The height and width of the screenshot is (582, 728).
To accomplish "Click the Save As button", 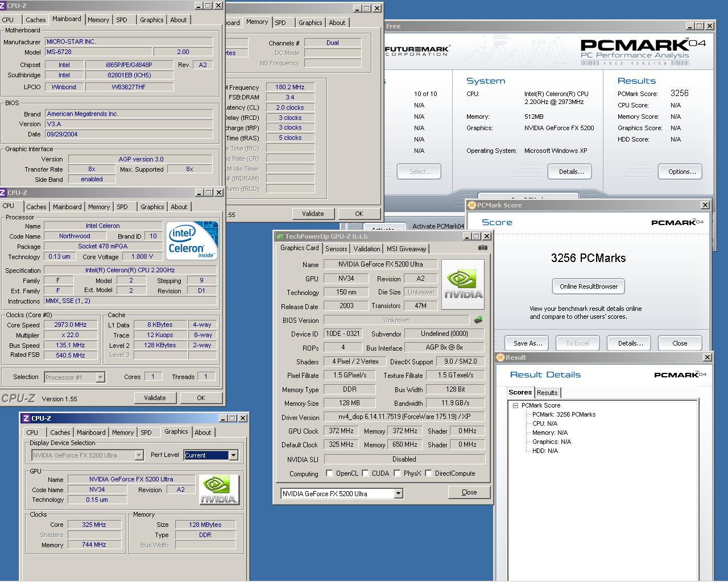I will point(528,343).
